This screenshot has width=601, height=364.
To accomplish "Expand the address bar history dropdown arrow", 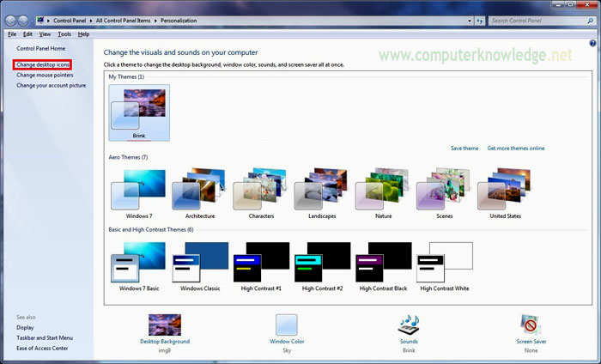I will (470, 21).
